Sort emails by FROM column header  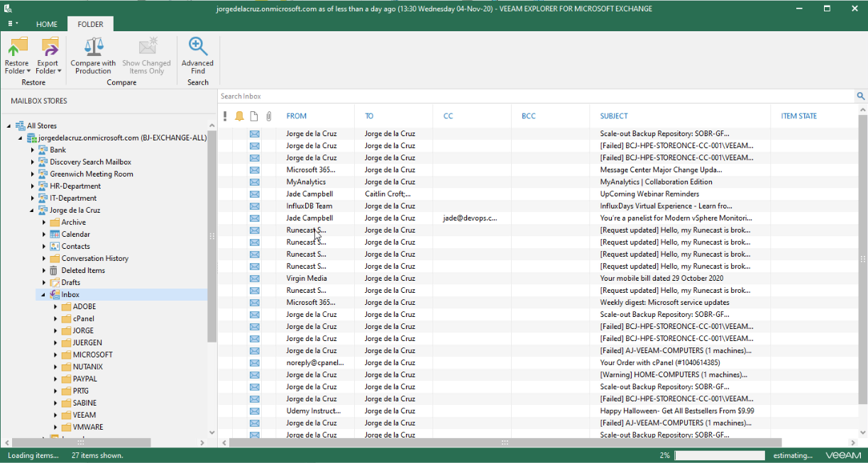pyautogui.click(x=297, y=116)
